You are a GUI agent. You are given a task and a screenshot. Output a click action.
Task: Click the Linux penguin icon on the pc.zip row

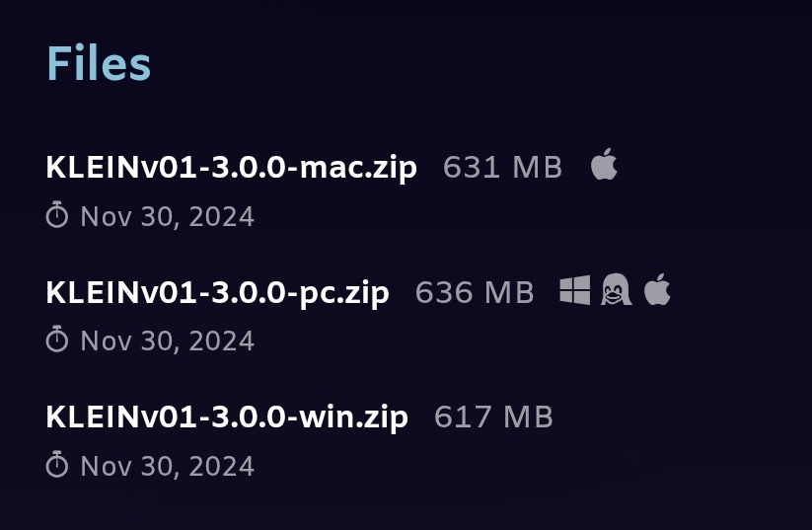617,289
